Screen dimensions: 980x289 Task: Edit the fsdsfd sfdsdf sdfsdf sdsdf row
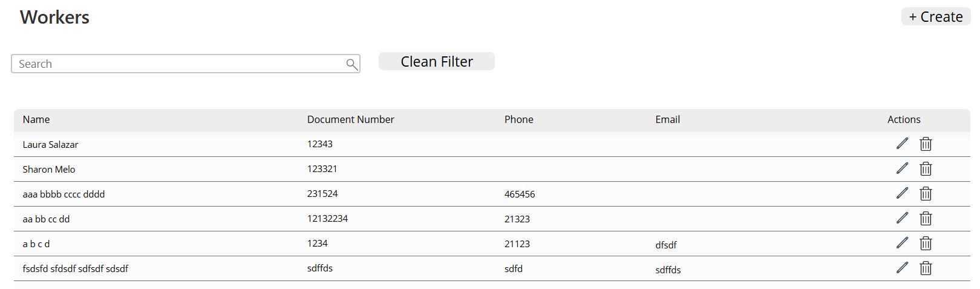[902, 268]
